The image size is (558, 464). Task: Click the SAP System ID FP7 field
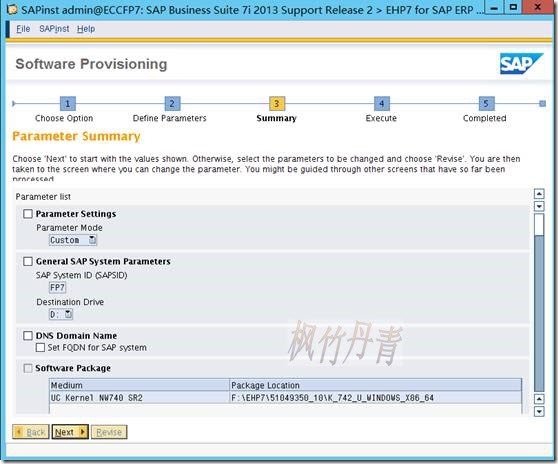(57, 288)
